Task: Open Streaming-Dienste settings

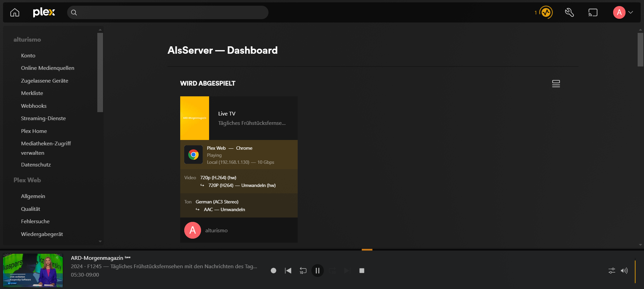Action: 43,118
